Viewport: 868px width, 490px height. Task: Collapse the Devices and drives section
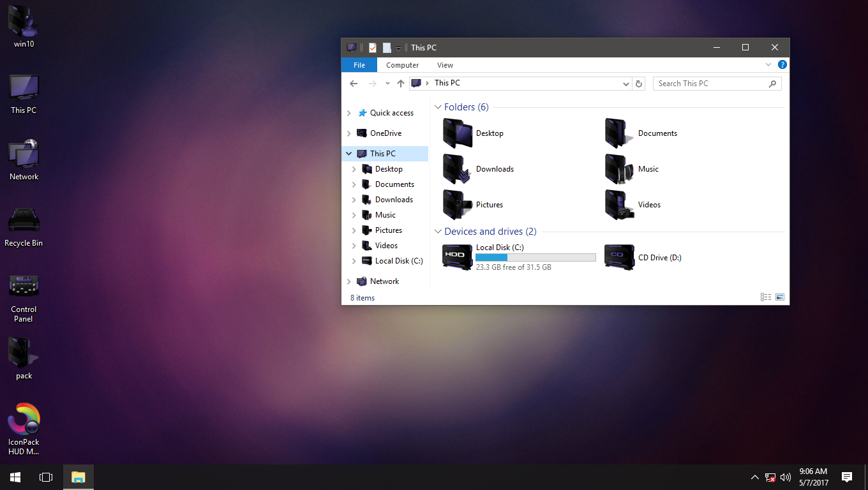tap(438, 231)
